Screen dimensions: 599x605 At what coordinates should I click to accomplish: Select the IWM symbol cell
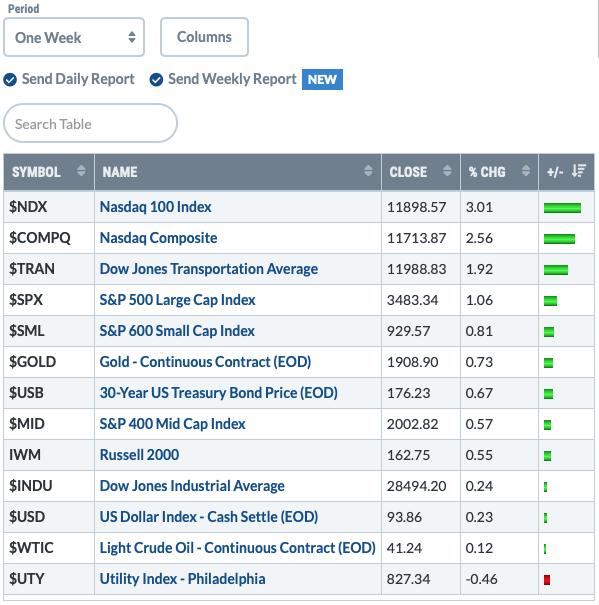click(x=49, y=455)
